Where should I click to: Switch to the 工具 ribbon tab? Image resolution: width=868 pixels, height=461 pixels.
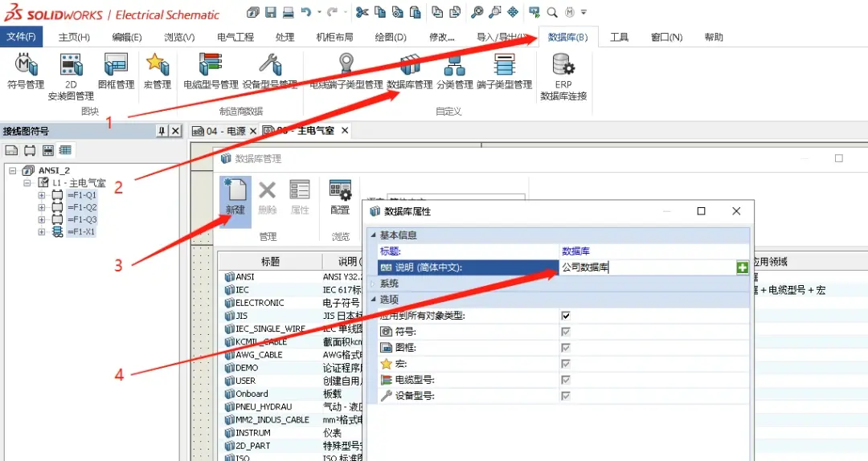[619, 37]
